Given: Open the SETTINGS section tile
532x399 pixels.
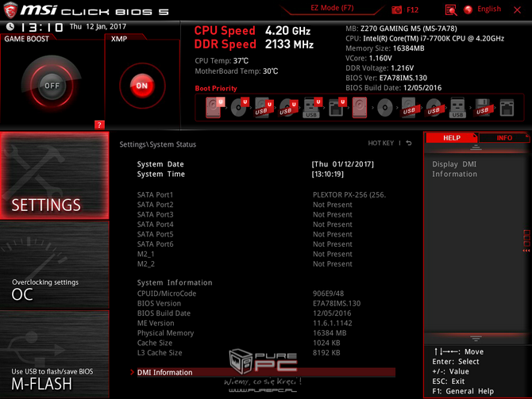Looking at the screenshot, I should point(54,175).
